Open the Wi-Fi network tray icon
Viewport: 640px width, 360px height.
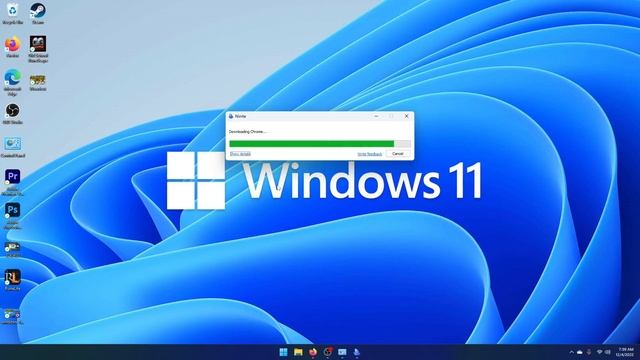click(599, 352)
